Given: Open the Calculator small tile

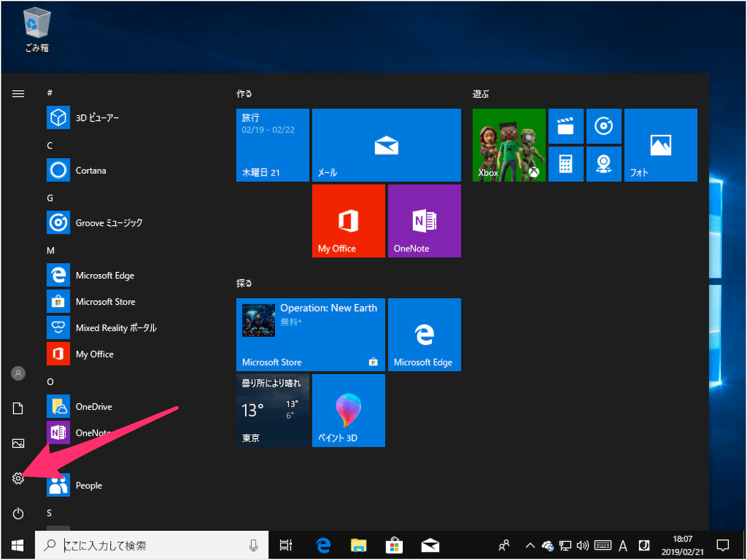Looking at the screenshot, I should click(566, 164).
